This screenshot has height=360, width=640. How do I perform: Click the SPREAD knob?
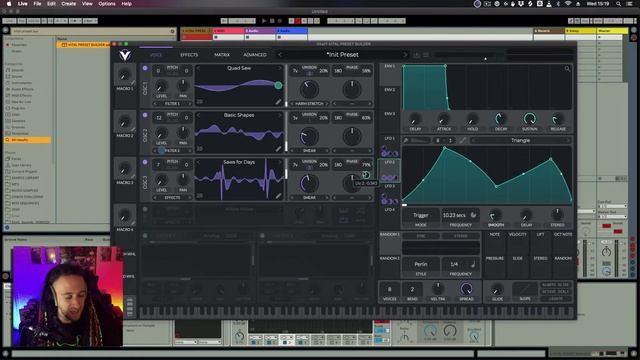tap(467, 289)
